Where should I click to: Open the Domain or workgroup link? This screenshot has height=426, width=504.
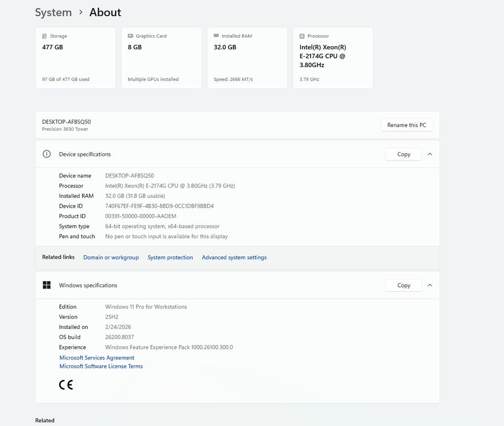point(111,258)
